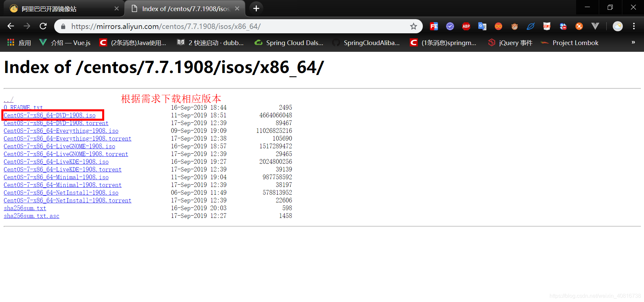Download CentOS-7-x86_64-Everything-1908.iso
644x302 pixels.
coord(61,131)
